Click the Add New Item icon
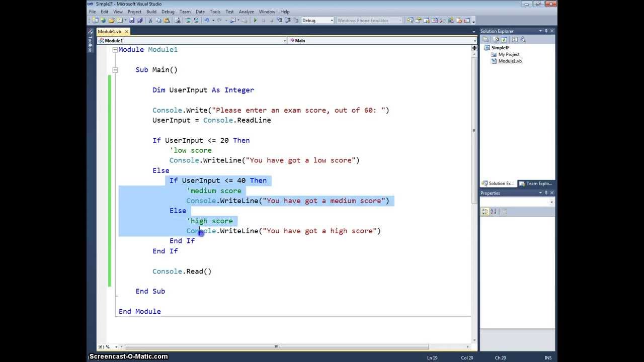The image size is (644, 362). click(x=120, y=21)
